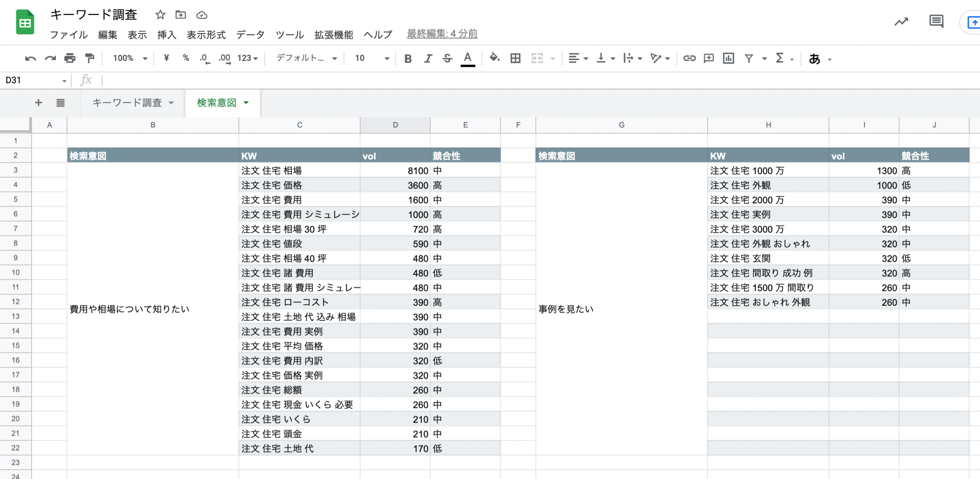The image size is (980, 479).
Task: Open horizontal align dropdown
Action: [578, 58]
